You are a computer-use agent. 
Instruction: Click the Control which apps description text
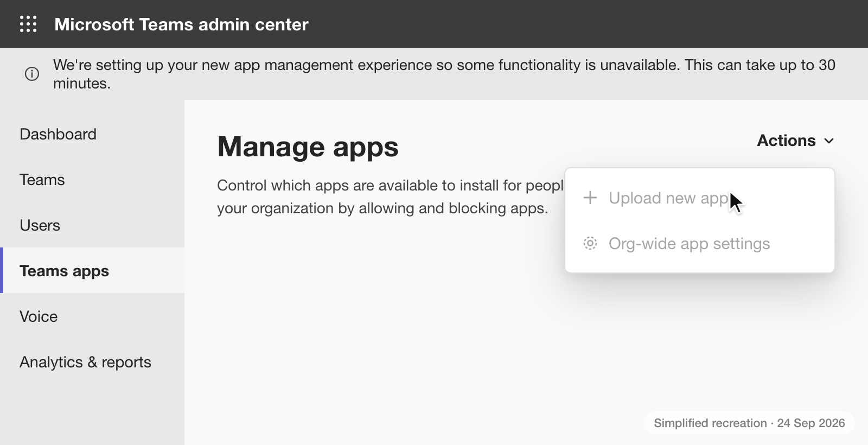(x=390, y=196)
